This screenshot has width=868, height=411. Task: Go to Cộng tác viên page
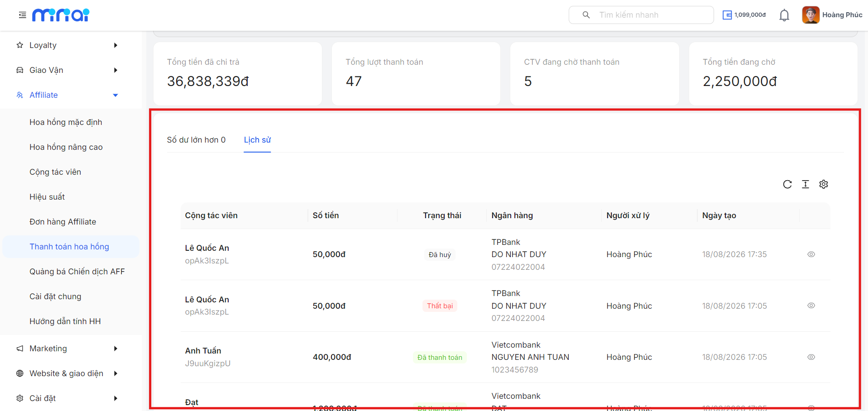pos(55,172)
